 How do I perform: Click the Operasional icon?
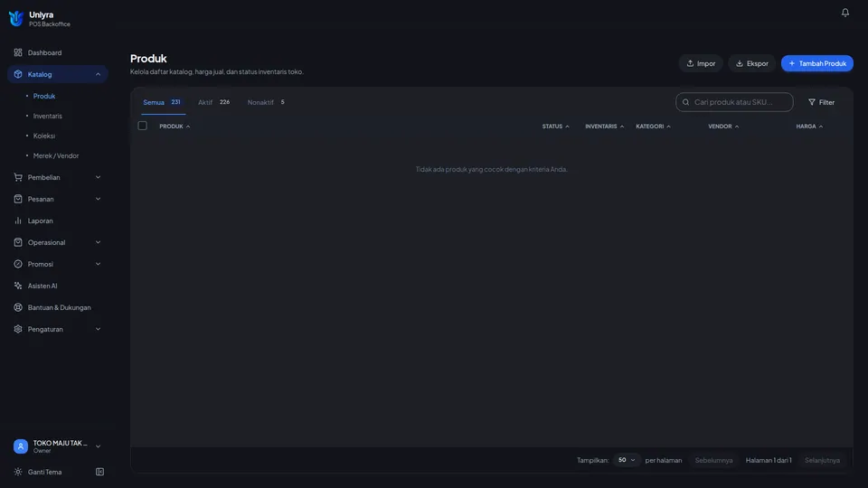pos(18,242)
